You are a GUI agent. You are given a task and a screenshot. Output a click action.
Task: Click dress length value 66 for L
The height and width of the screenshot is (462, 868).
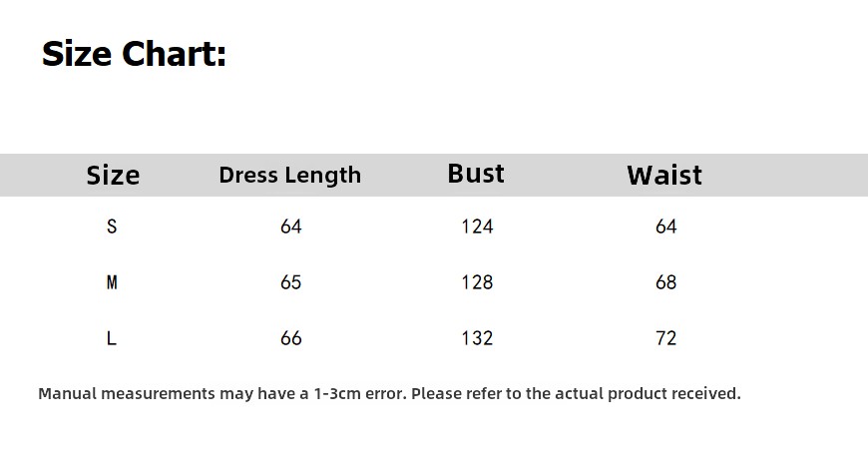[290, 338]
